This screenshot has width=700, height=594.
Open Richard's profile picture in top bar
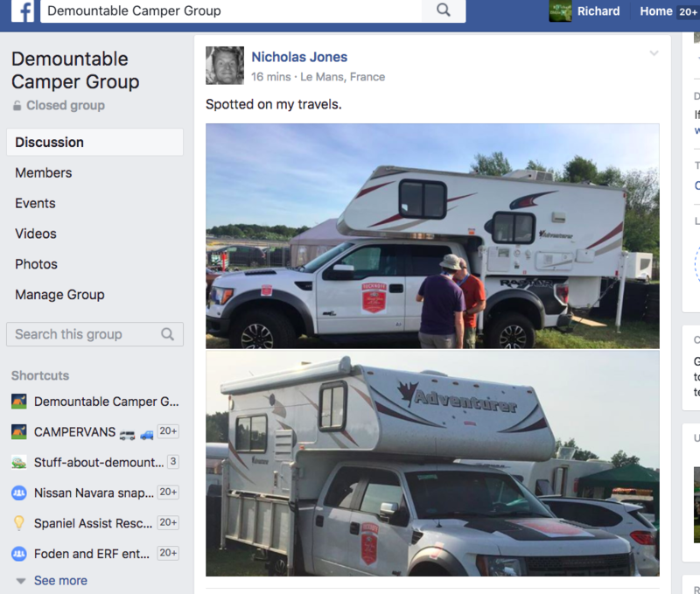(x=560, y=10)
